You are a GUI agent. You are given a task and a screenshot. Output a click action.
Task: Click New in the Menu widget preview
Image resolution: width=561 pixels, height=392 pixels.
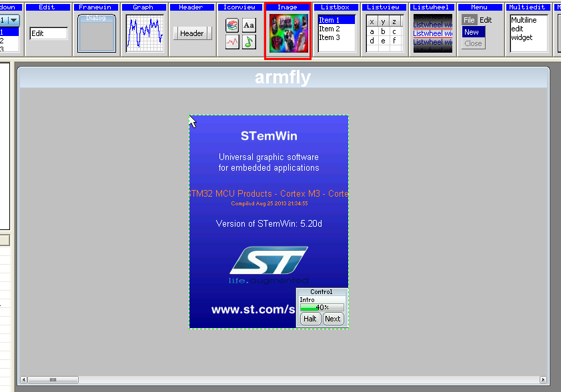[473, 32]
